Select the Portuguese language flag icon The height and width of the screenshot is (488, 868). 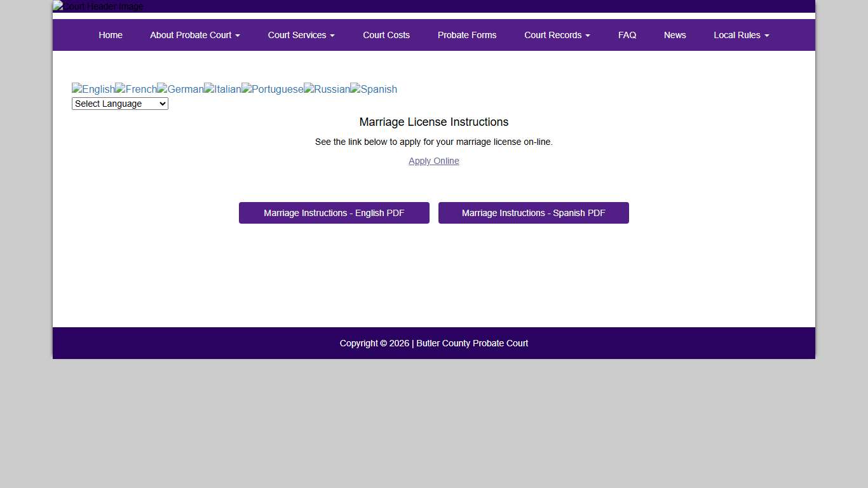pos(272,89)
